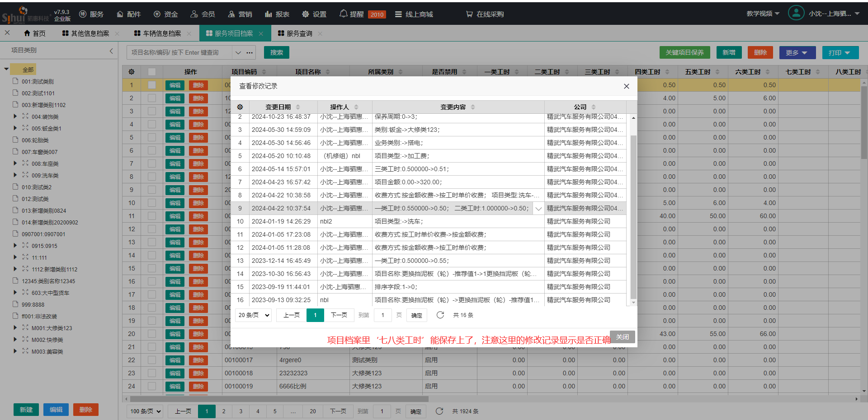Check the checkbox for row 2
Image resolution: width=868 pixels, height=420 pixels.
pyautogui.click(x=152, y=98)
